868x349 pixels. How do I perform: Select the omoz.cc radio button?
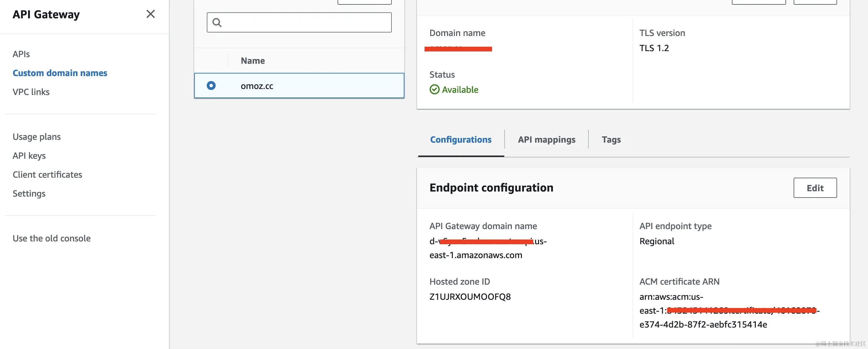tap(211, 86)
